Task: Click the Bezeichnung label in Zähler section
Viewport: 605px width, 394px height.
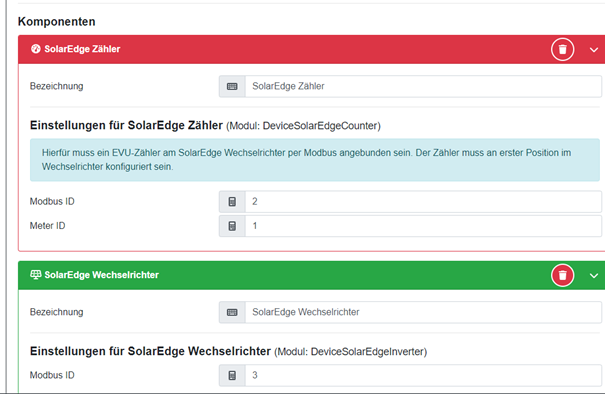Action: (x=57, y=86)
